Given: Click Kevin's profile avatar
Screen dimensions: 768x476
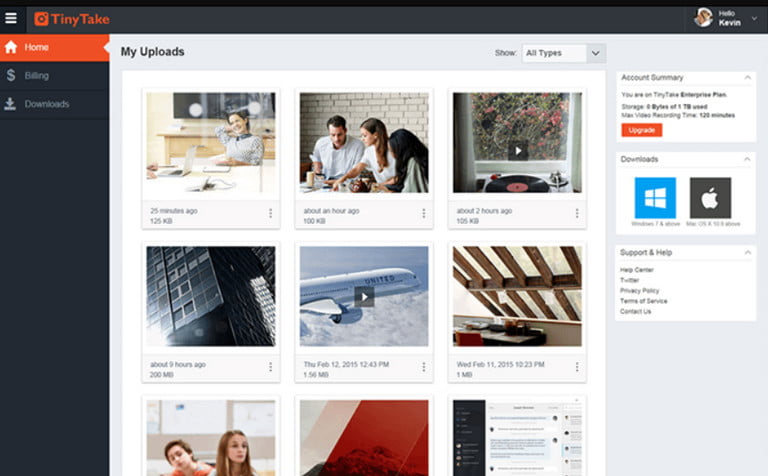Looking at the screenshot, I should [x=704, y=17].
